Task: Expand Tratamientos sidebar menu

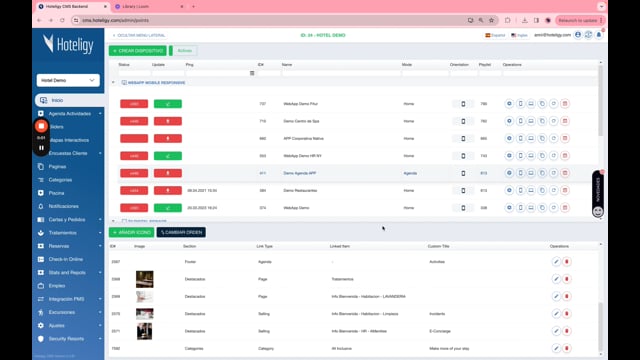Action: [x=69, y=233]
